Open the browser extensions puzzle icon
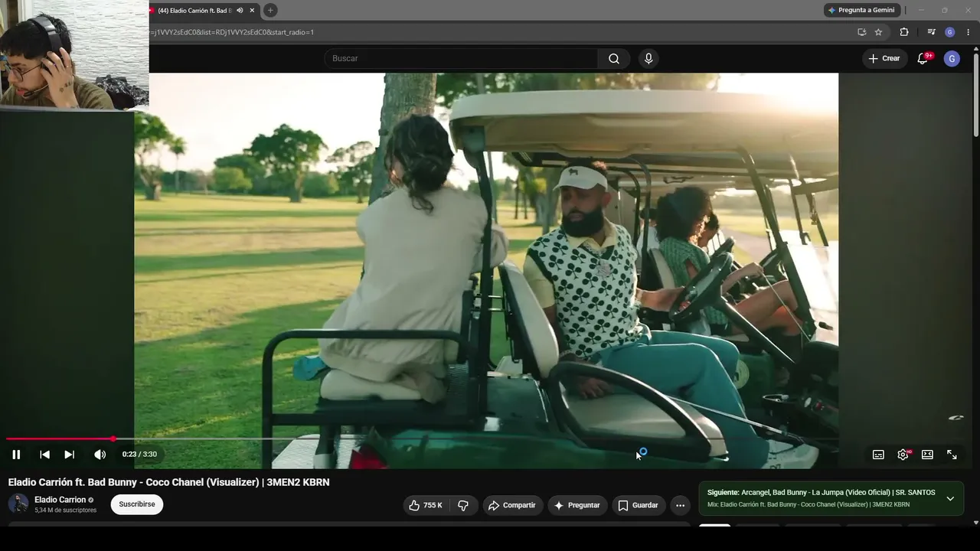Image resolution: width=980 pixels, height=551 pixels. pos(904,32)
